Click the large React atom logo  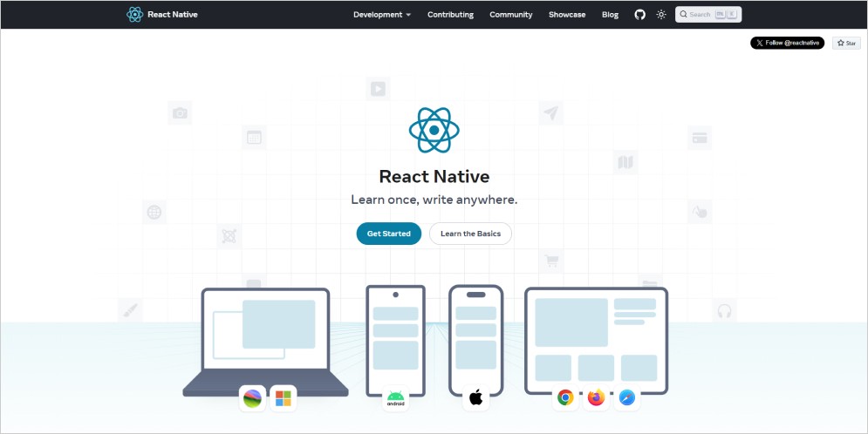coord(434,129)
